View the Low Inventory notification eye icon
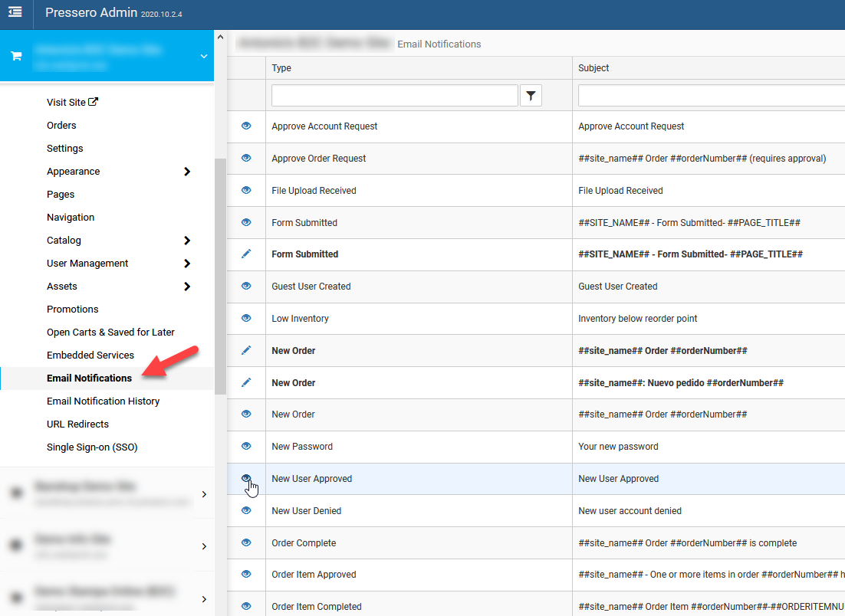 pyautogui.click(x=246, y=318)
